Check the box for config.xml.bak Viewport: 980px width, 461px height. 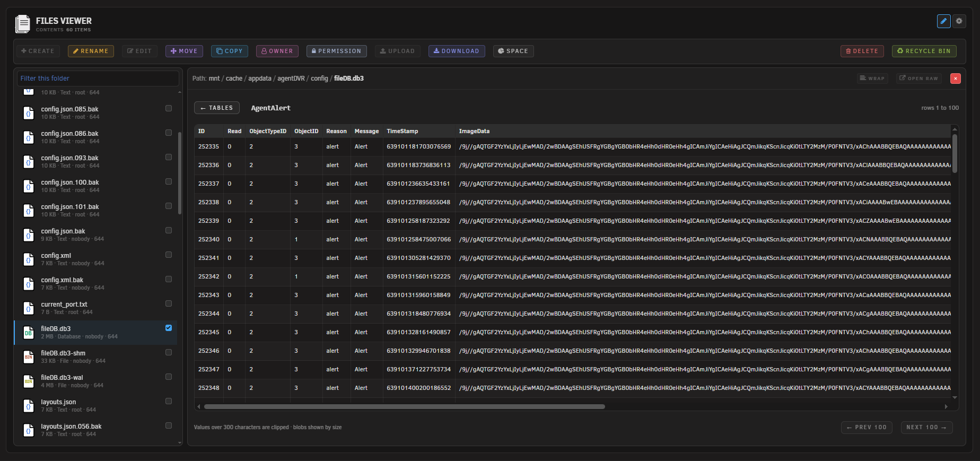tap(169, 279)
